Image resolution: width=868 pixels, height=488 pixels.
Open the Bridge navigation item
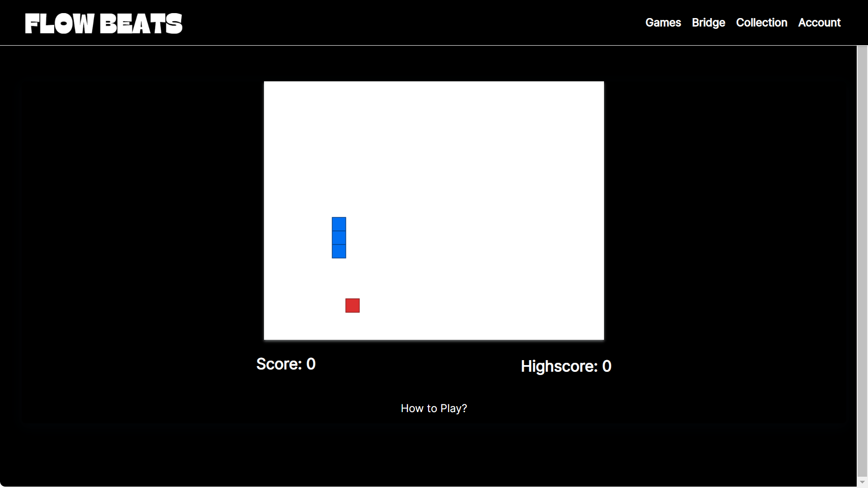tap(708, 23)
